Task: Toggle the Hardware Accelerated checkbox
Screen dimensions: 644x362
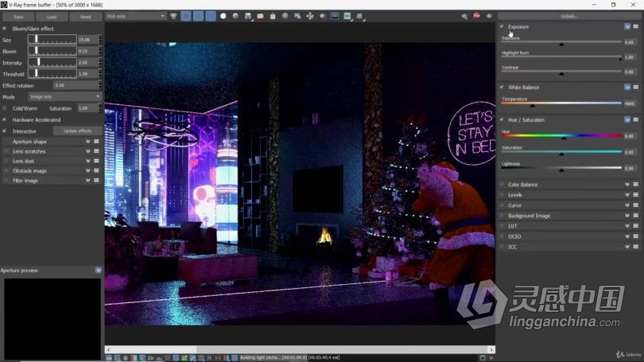Action: (5, 119)
